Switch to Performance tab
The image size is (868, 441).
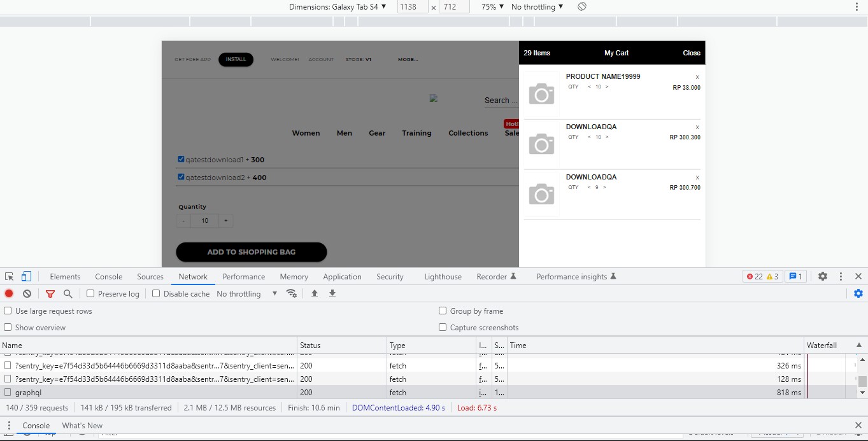(x=244, y=276)
